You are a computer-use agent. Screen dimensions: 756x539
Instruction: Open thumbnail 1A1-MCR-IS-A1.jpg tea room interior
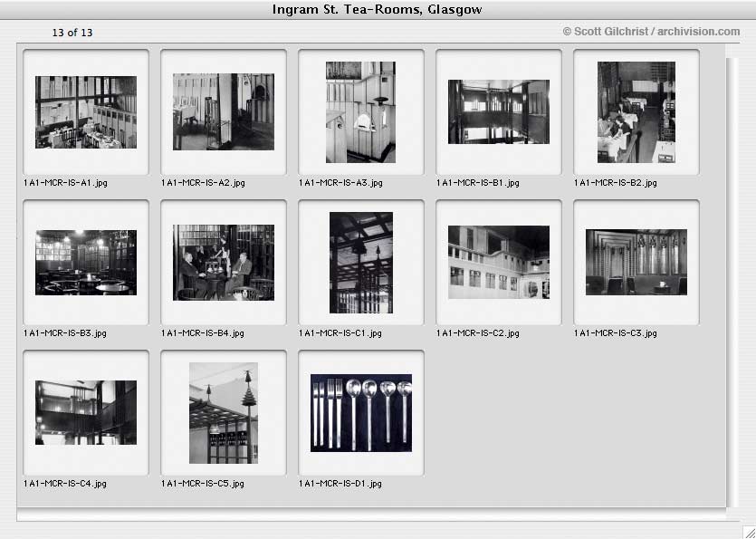pos(86,112)
